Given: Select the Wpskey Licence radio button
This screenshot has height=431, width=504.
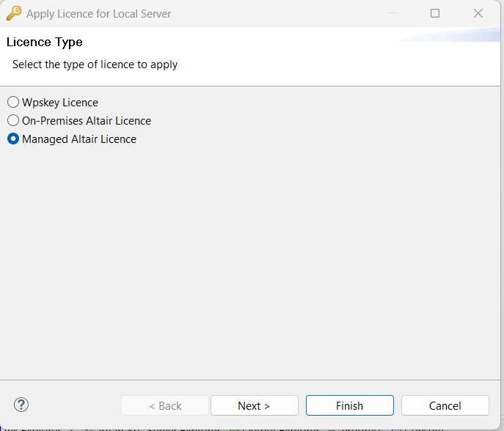Looking at the screenshot, I should point(13,103).
